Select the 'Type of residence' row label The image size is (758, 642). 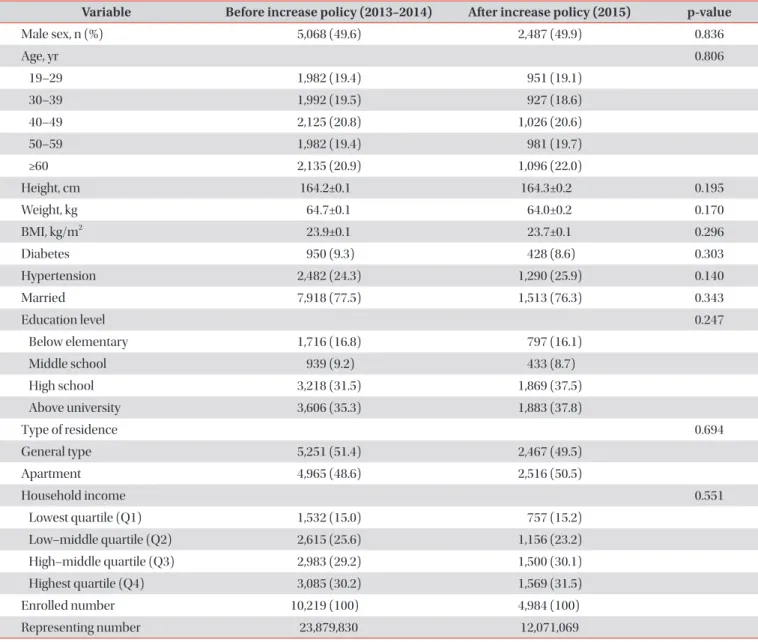tap(69, 430)
